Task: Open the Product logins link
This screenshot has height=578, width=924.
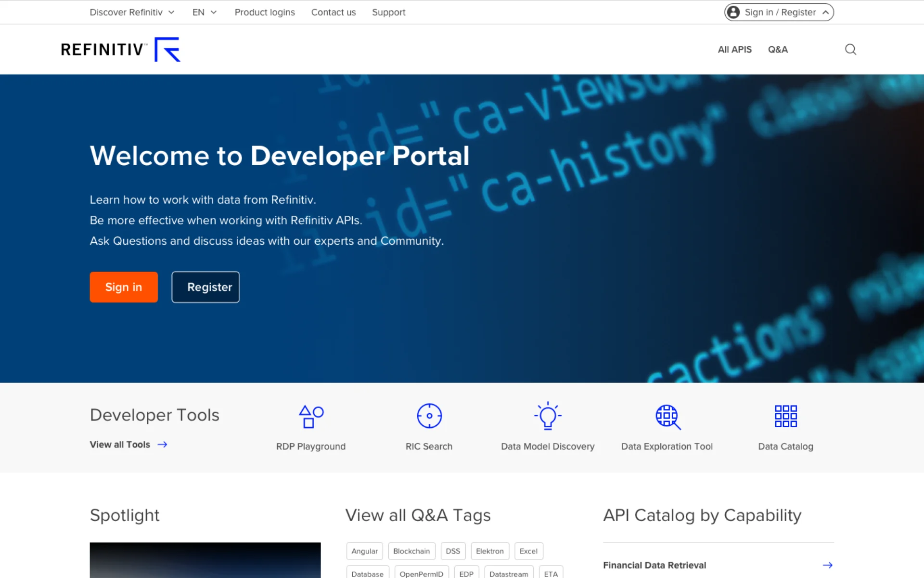Action: (265, 12)
